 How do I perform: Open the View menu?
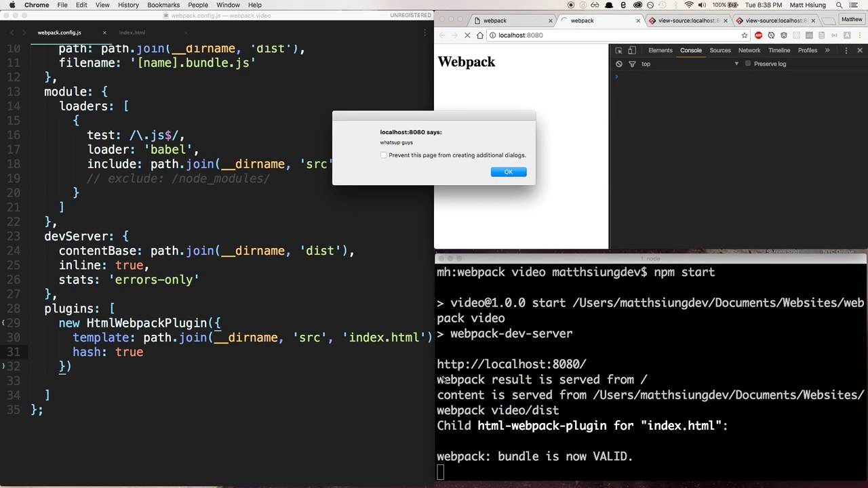pos(102,5)
